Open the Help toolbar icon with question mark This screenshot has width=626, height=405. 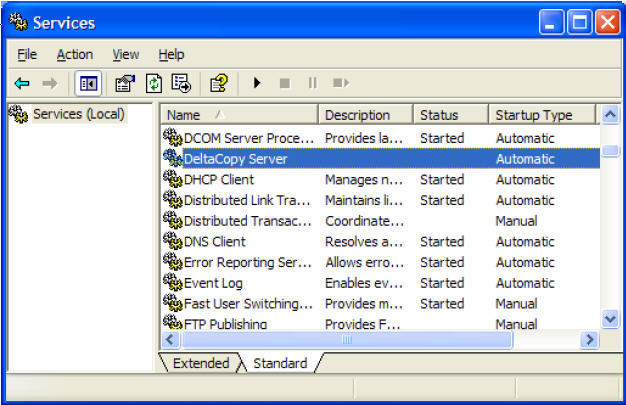coord(219,83)
